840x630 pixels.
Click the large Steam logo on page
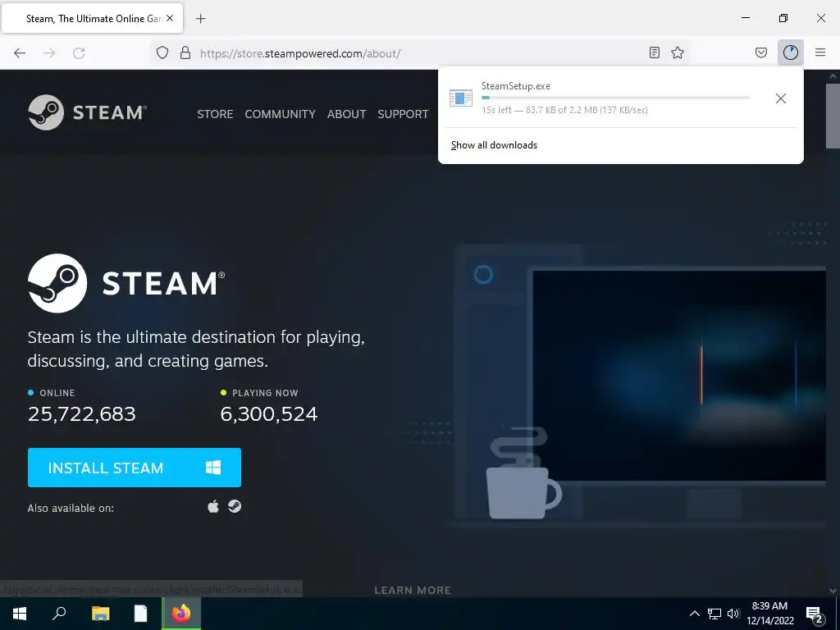pos(126,283)
